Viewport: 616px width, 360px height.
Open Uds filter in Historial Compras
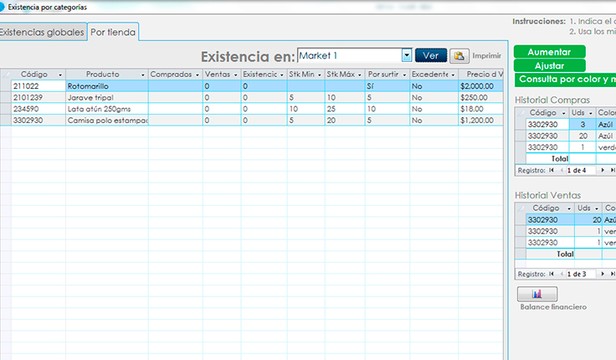coord(590,113)
